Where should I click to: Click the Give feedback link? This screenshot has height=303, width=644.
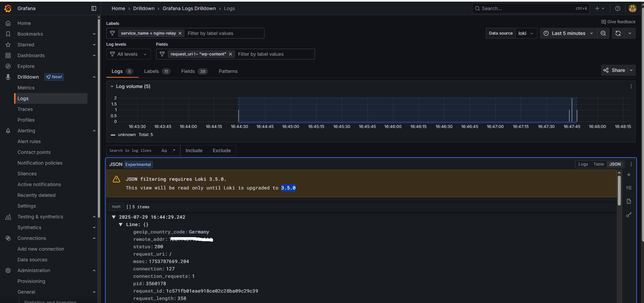(618, 22)
